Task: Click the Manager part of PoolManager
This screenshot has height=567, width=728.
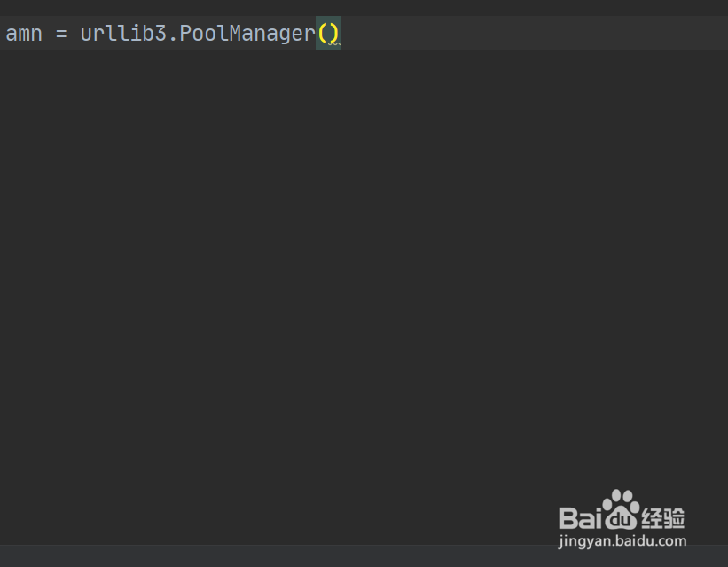Action: (x=272, y=35)
